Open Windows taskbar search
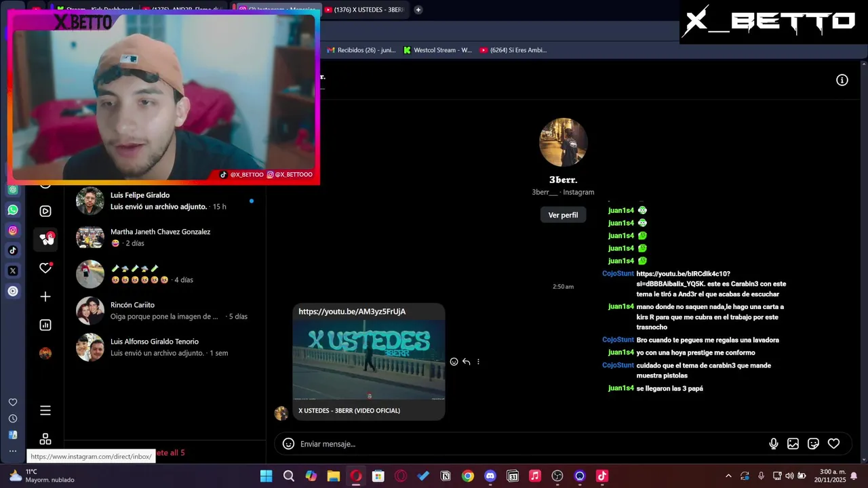Screen dimensions: 868x488 pyautogui.click(x=288, y=476)
